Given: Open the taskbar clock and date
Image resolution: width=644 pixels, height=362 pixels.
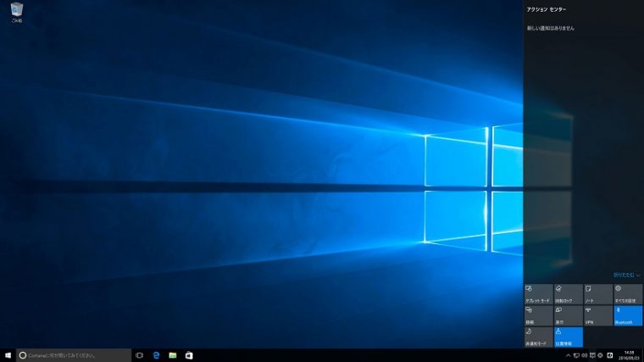Looking at the screenshot, I should pos(629,355).
